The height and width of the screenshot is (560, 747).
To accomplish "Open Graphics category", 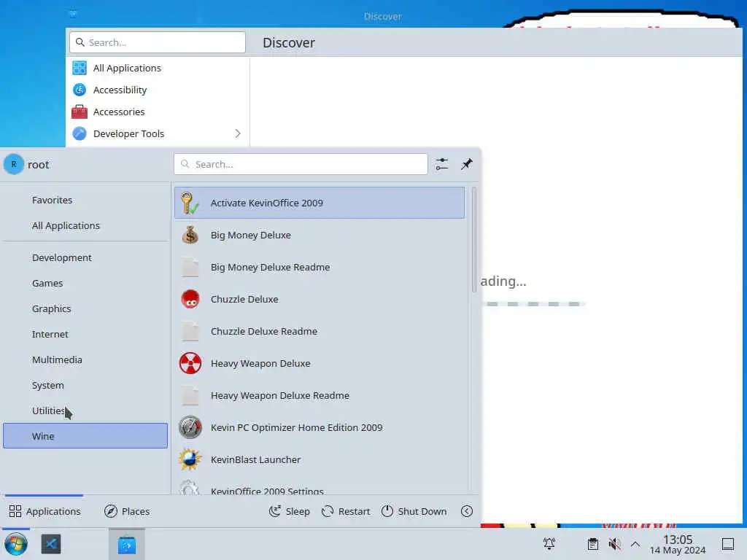I will click(x=86, y=308).
